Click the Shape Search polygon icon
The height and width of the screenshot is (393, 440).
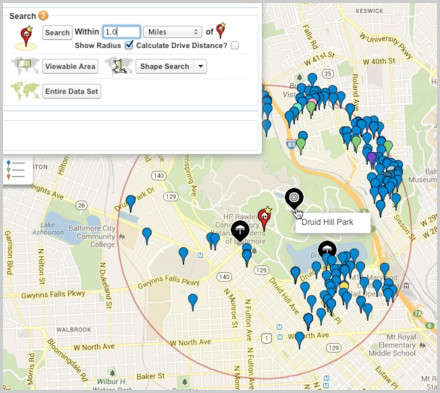coord(119,66)
